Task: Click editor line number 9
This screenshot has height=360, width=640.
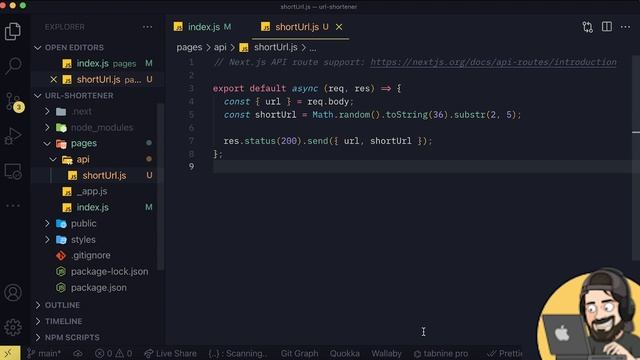Action: [x=191, y=167]
